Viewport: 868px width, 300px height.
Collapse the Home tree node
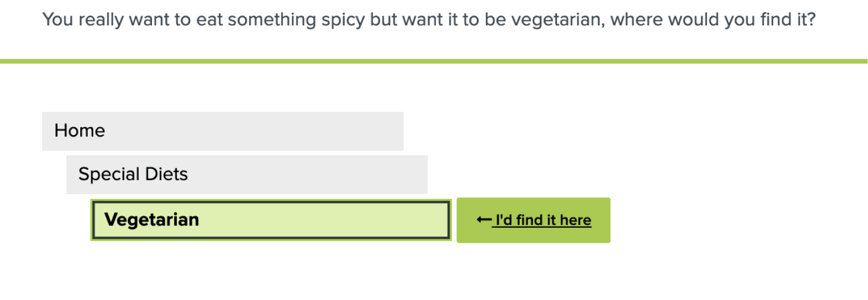pos(222,131)
